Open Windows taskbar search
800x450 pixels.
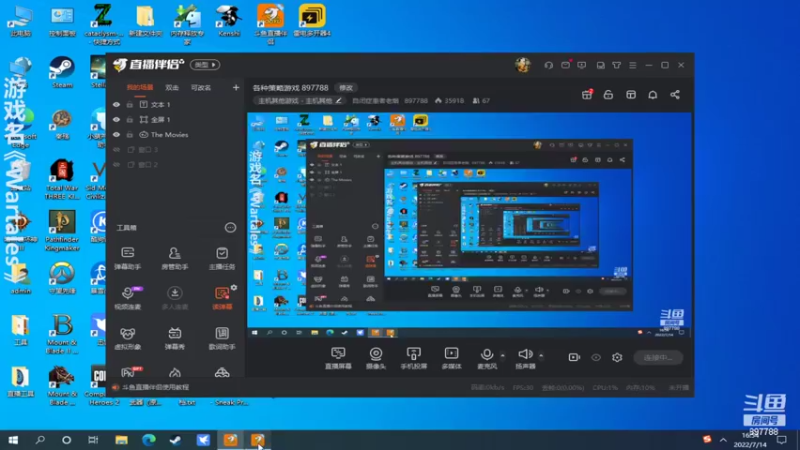[40, 440]
